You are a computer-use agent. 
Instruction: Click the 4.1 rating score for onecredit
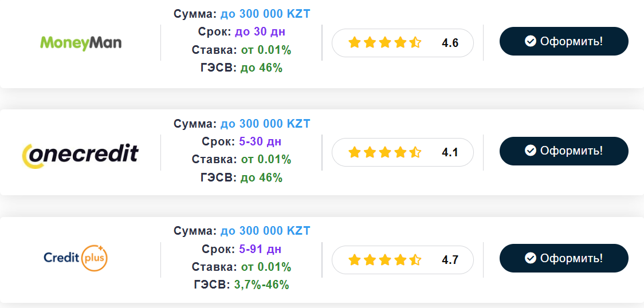point(450,153)
